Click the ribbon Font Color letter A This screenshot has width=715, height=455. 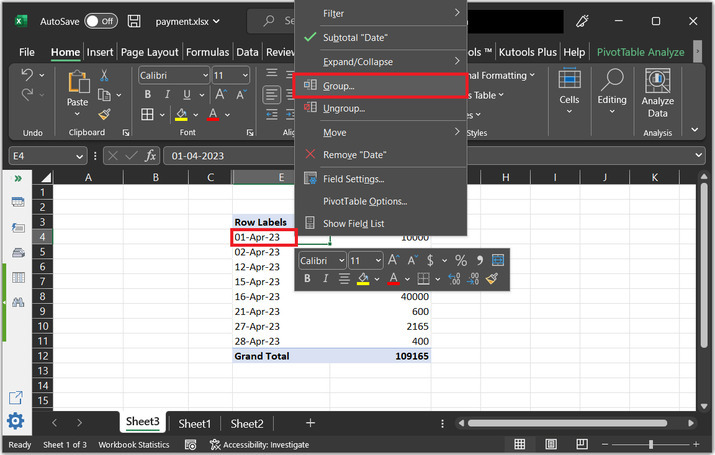[212, 114]
